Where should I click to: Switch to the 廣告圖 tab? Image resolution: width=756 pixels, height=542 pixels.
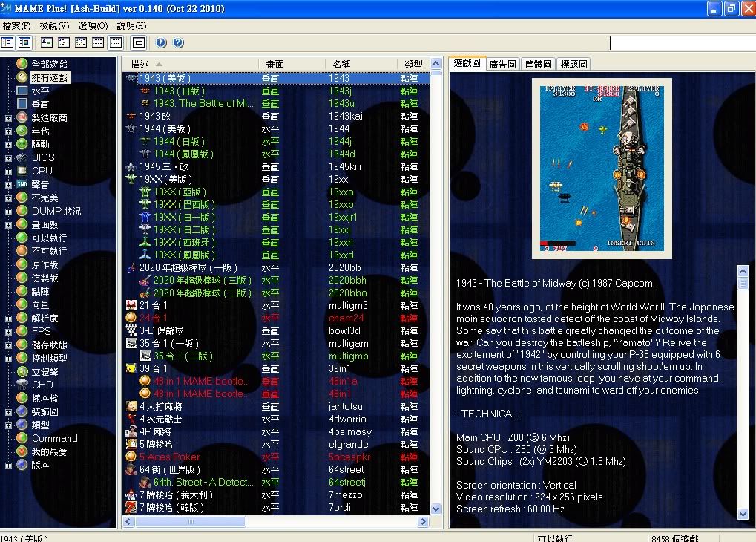pos(502,64)
